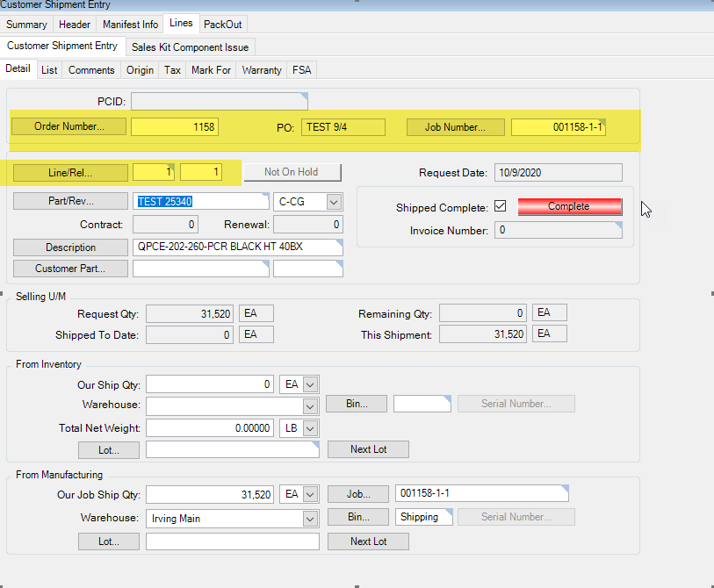The width and height of the screenshot is (714, 588).
Task: Click the Our Job Ship Qty field
Action: pyautogui.click(x=210, y=494)
